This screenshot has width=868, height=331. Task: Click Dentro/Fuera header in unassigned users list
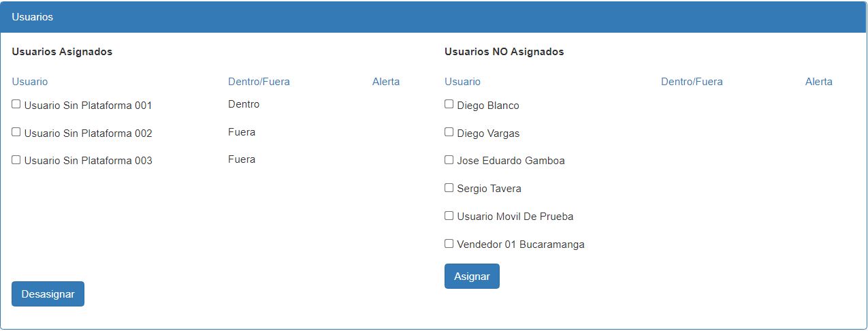point(692,82)
